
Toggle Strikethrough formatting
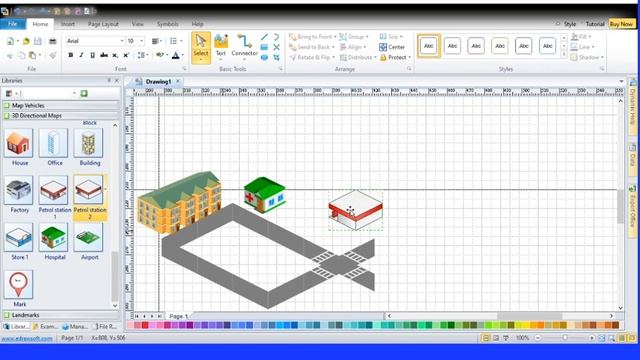[104, 55]
